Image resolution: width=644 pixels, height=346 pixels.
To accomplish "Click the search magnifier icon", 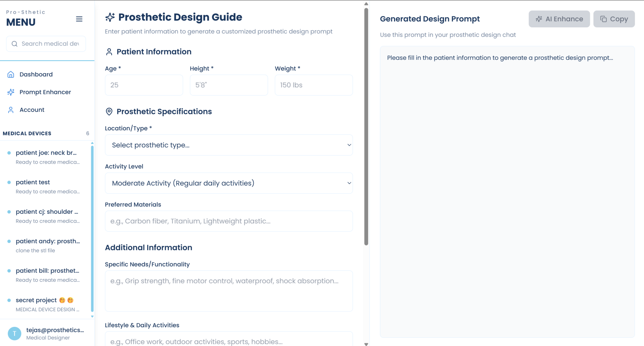I will point(14,44).
